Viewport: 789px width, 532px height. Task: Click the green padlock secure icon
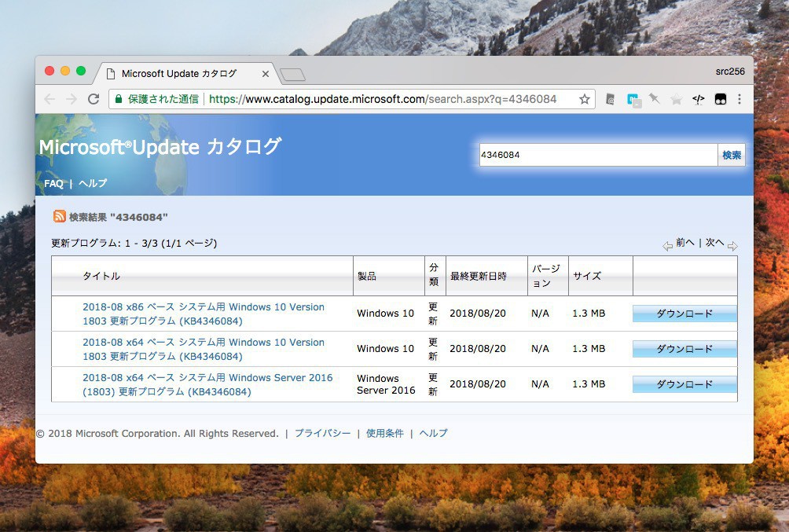[x=118, y=99]
